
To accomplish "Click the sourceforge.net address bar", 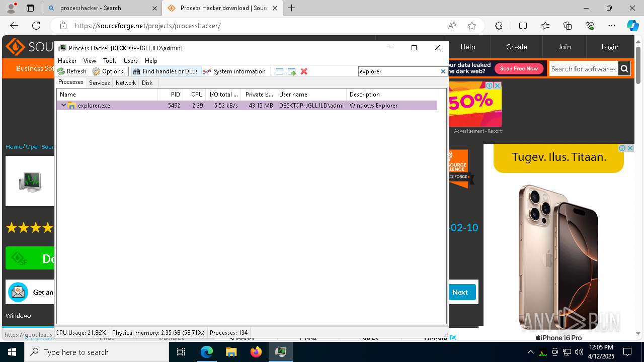I will point(148,26).
